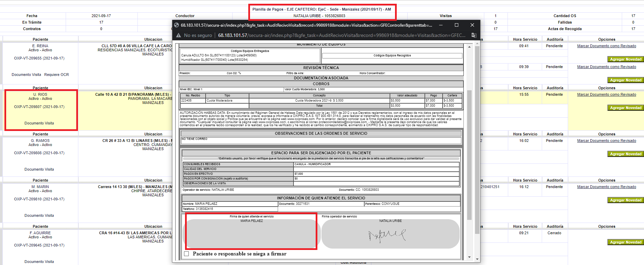Click order OXP-VT-209655 (2021-09-17)
The height and width of the screenshot is (265, 644).
click(x=39, y=58)
